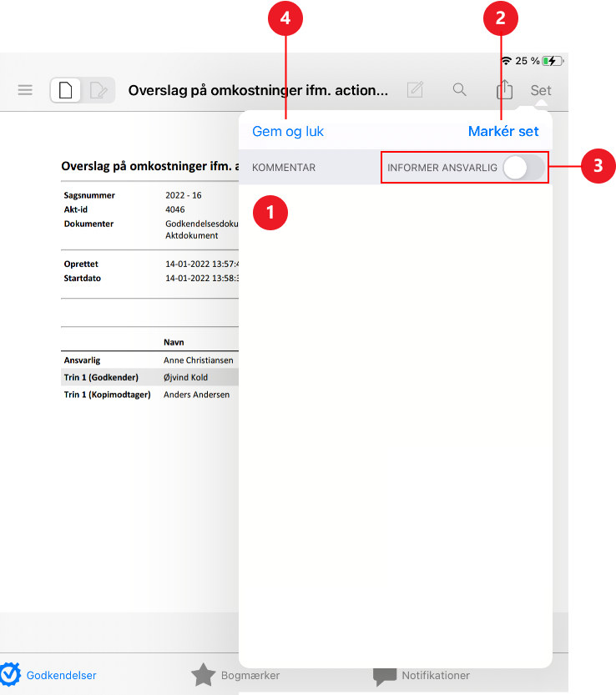Enable the Informer ansvarlig switch
Screen dimensions: 616x695
coord(523,168)
